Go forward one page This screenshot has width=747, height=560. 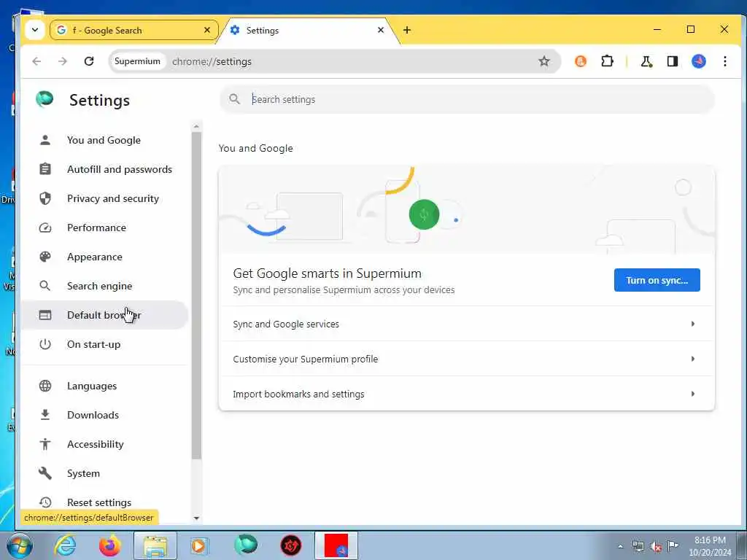click(x=63, y=61)
